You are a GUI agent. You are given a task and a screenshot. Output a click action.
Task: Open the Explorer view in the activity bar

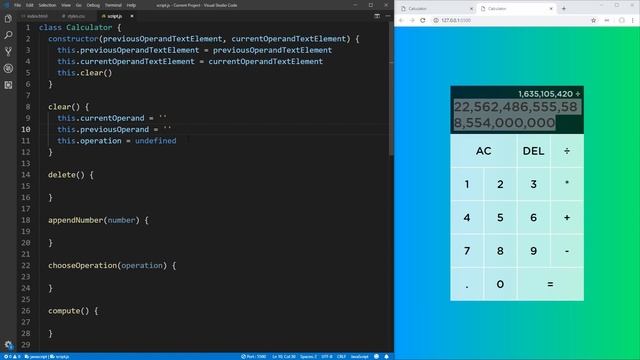click(8, 19)
